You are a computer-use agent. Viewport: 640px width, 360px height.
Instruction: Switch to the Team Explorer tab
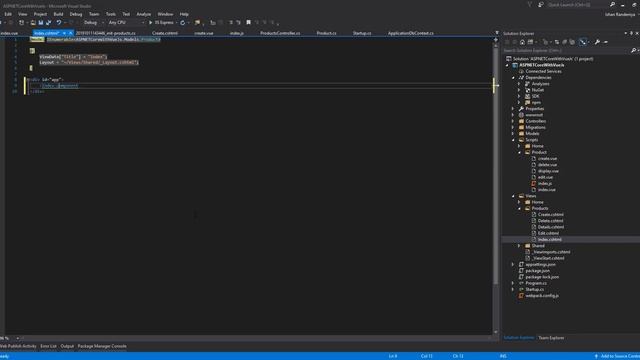click(551, 338)
